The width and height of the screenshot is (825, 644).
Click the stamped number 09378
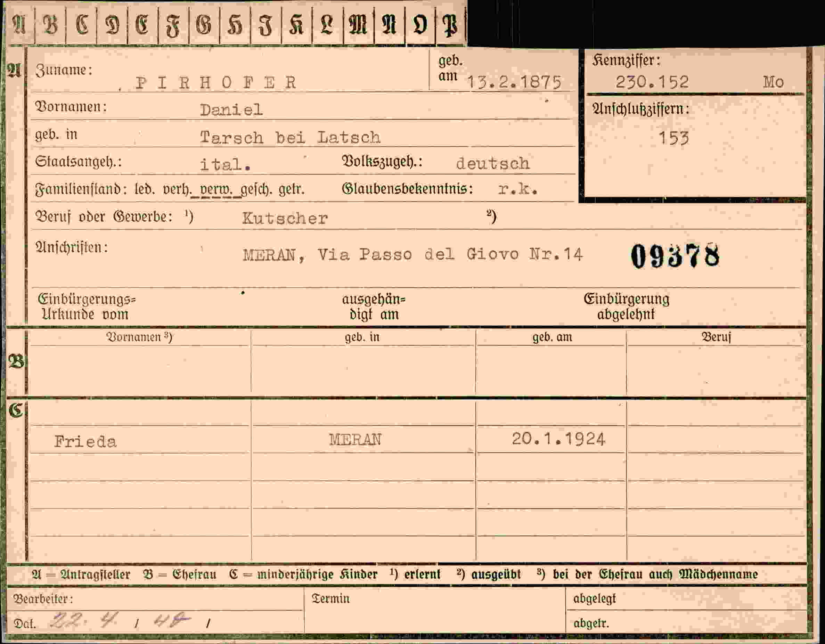point(675,256)
